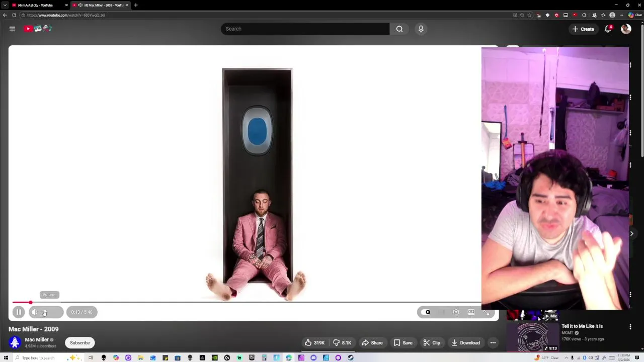The height and width of the screenshot is (362, 644).
Task: Open the 'Tell It to Me Like It Is' title
Action: pos(582,326)
